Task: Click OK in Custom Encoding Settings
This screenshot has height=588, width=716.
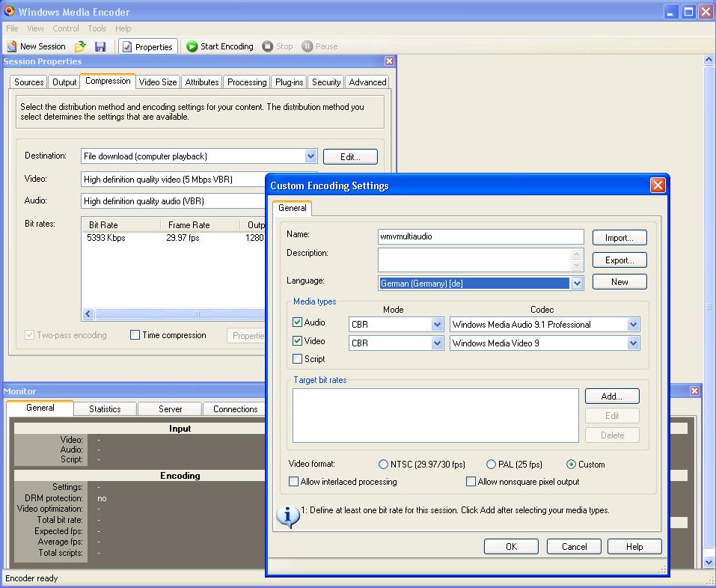Action: coord(511,546)
